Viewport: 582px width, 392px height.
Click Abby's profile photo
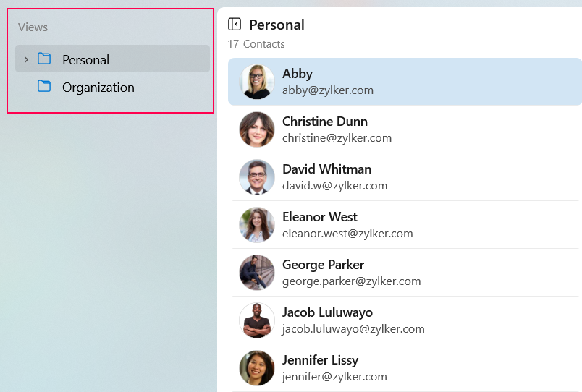(x=257, y=82)
